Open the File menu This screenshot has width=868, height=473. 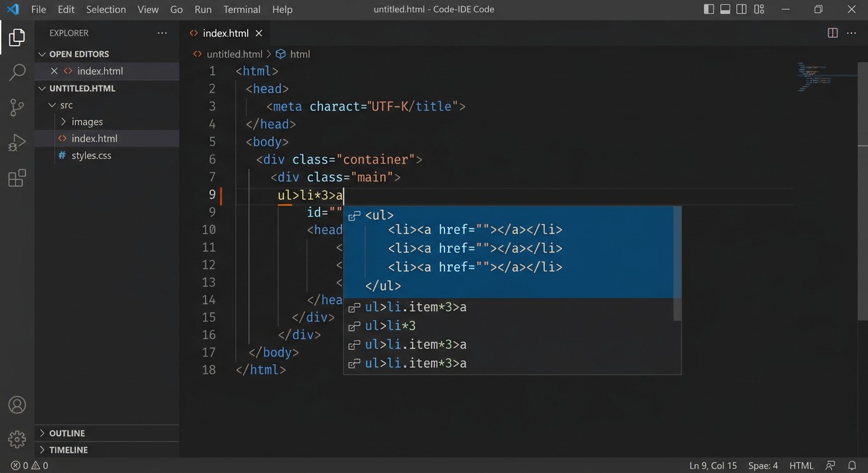(x=38, y=9)
